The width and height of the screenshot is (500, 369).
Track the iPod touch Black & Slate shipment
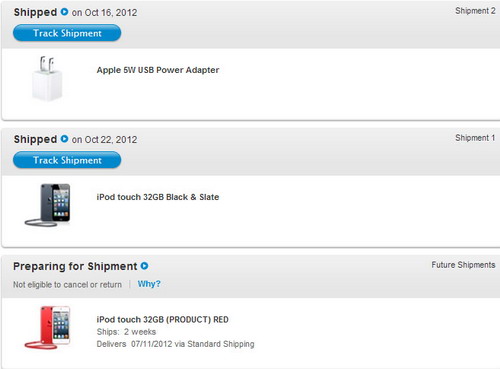67,160
